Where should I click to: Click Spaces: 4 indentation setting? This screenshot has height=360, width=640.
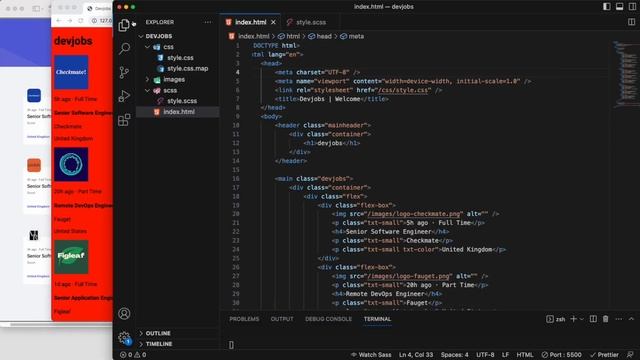(x=455, y=355)
